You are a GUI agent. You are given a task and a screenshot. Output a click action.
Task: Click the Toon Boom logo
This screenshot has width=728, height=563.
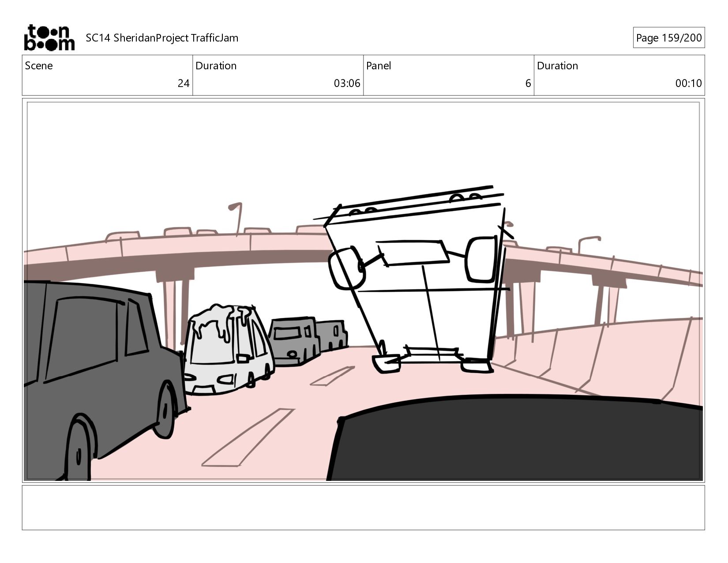coord(49,38)
